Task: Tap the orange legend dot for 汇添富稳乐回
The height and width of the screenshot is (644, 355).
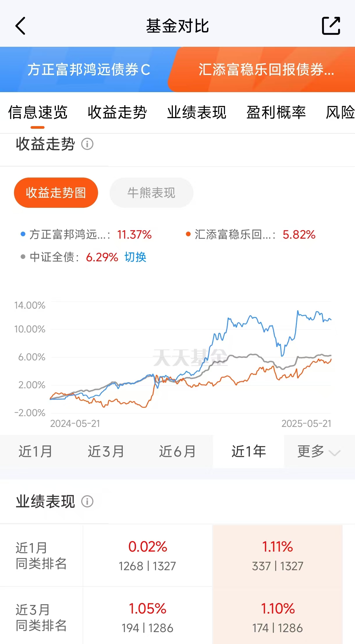Action: pos(188,234)
